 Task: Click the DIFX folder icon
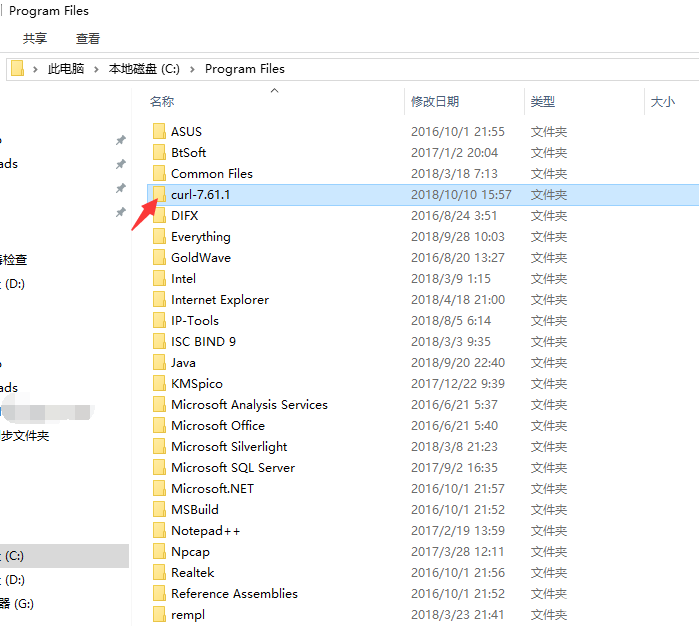(159, 215)
